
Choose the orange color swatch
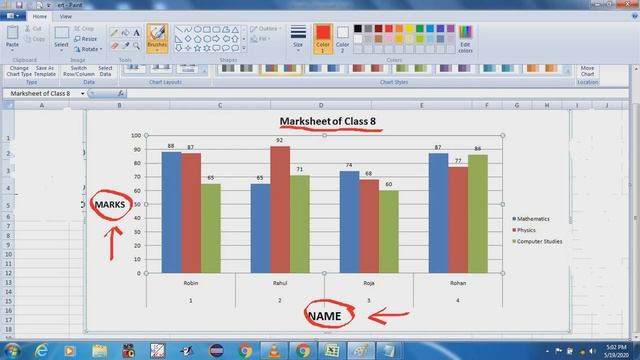point(399,28)
